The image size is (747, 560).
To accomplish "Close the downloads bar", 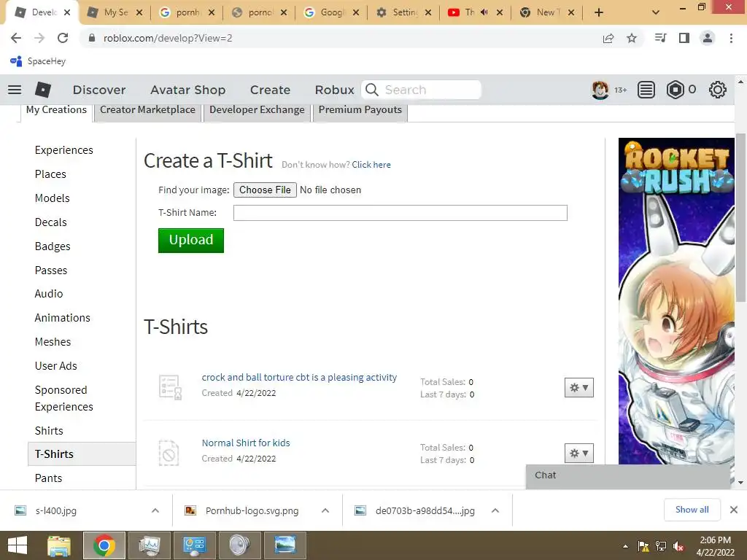I will 734,510.
